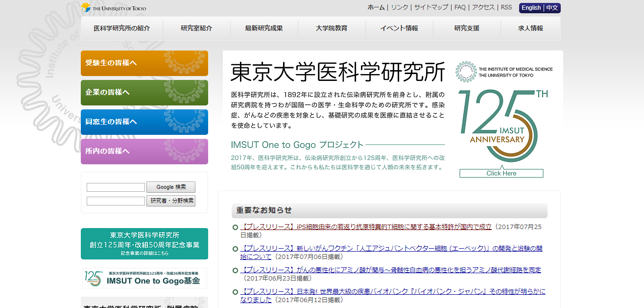Image resolution: width=644 pixels, height=308 pixels.
Task: Open バイオバンク・ジャパン press release link
Action: coord(393,295)
